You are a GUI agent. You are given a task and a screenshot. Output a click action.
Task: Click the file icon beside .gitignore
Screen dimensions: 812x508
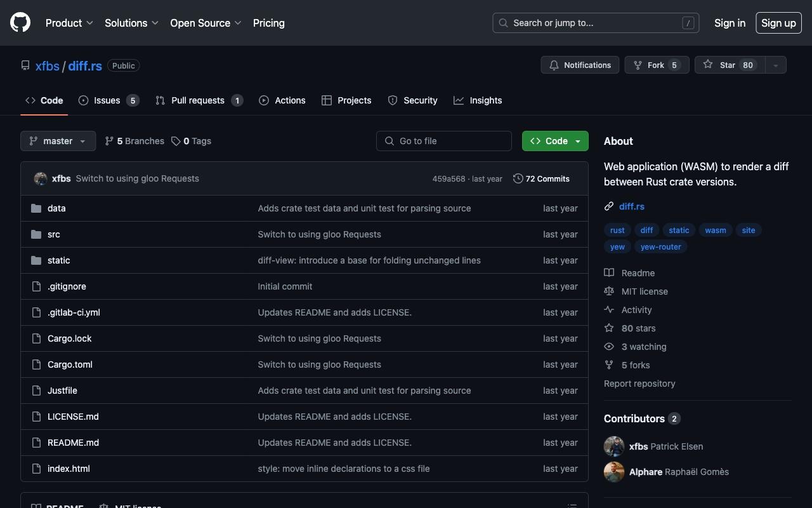coord(36,286)
